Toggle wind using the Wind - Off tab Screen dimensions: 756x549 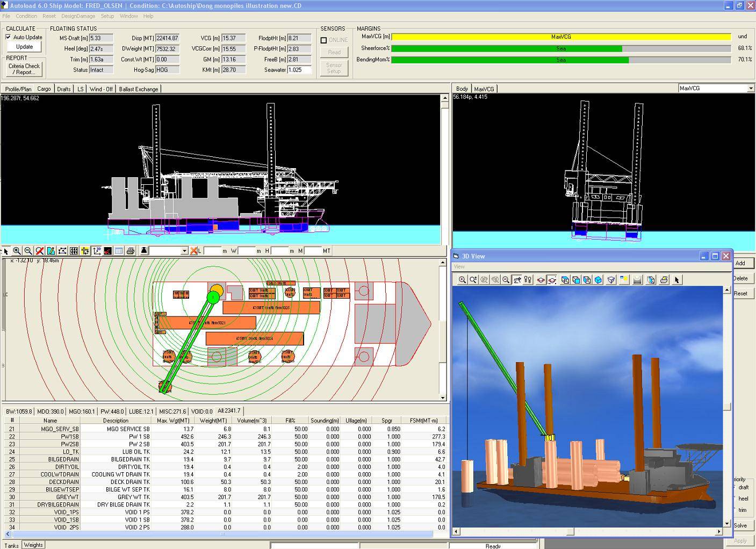pos(100,89)
